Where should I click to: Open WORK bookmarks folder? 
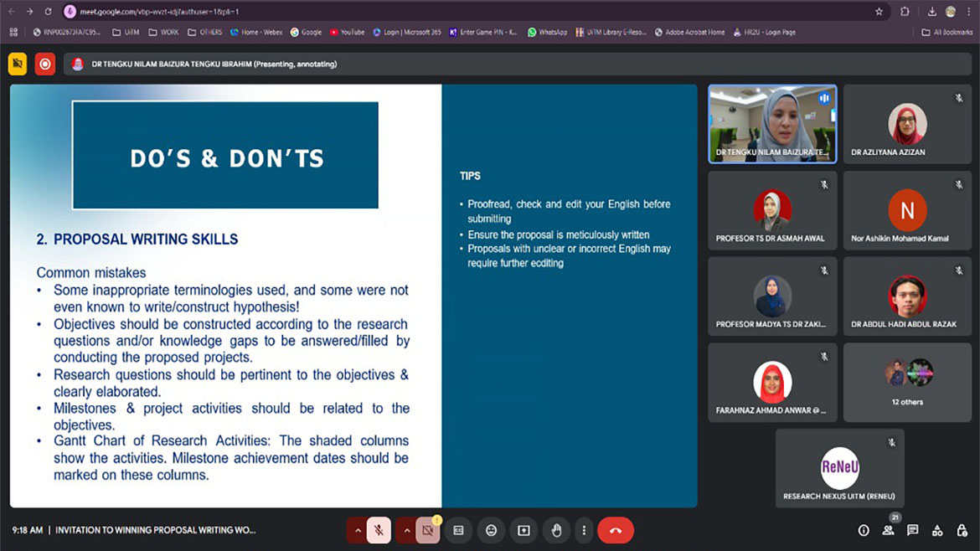point(163,32)
